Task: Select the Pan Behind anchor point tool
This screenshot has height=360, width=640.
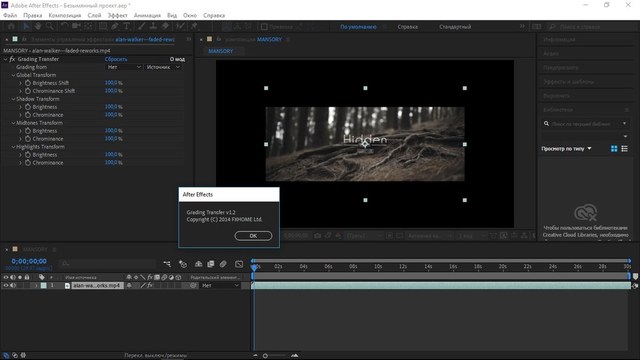Action: pyautogui.click(x=88, y=27)
